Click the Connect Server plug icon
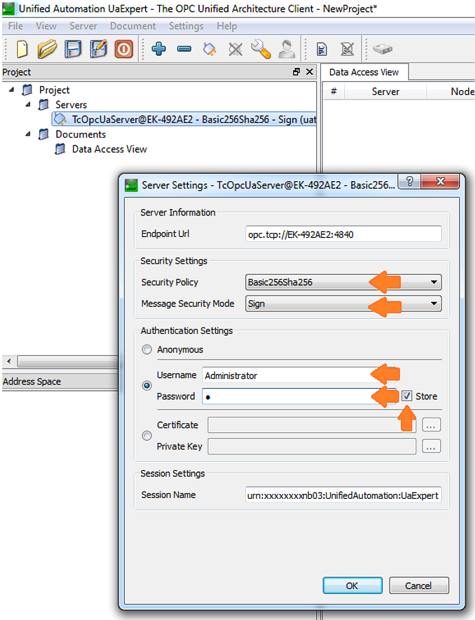The height and width of the screenshot is (620, 475). (x=210, y=49)
